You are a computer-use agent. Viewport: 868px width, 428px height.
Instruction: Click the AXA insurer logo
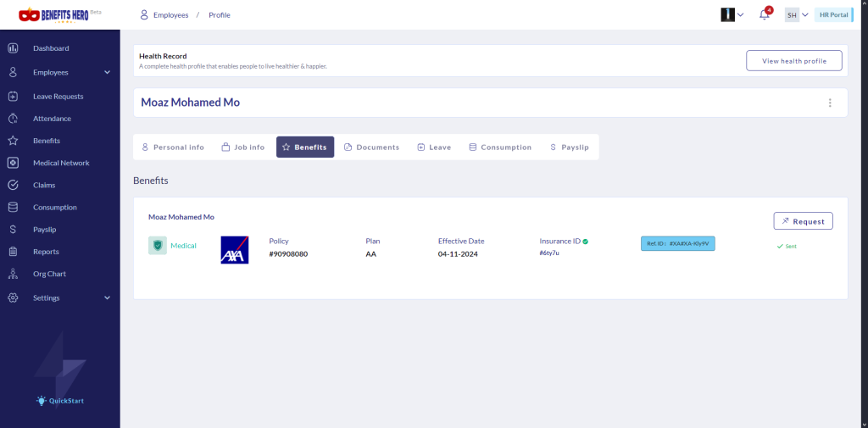pos(235,250)
